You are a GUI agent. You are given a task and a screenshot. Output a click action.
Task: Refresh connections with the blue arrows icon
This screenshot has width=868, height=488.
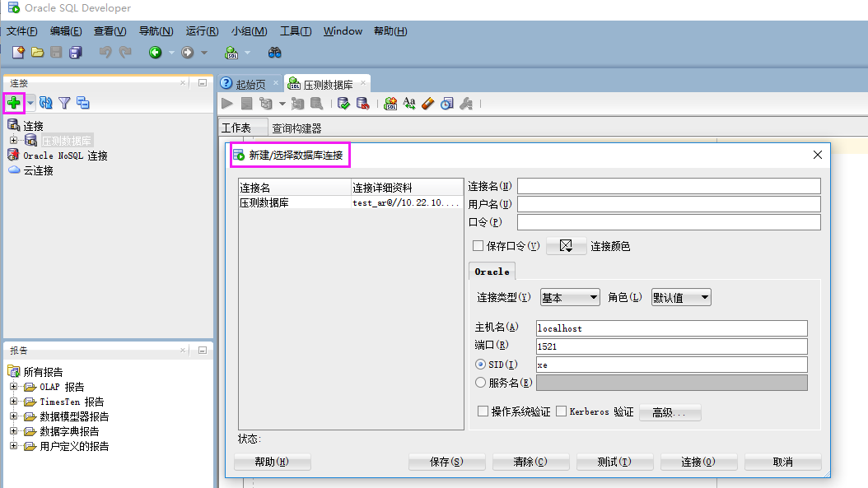tap(46, 102)
